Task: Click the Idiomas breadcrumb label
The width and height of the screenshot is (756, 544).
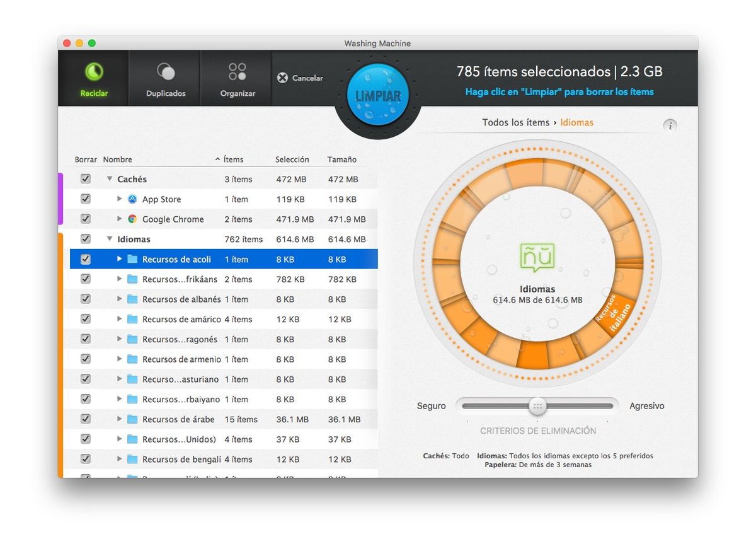Action: [576, 122]
